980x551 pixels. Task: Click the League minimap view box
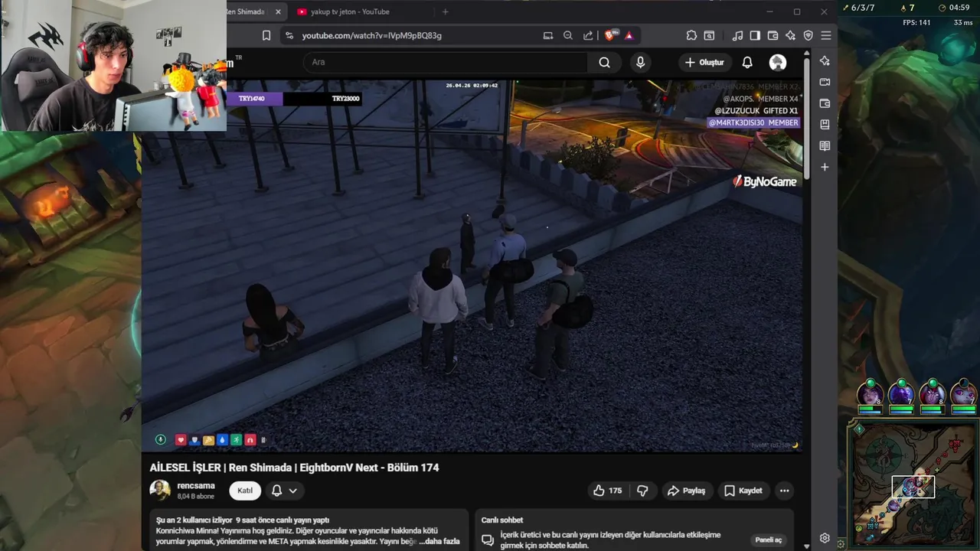[x=913, y=487]
